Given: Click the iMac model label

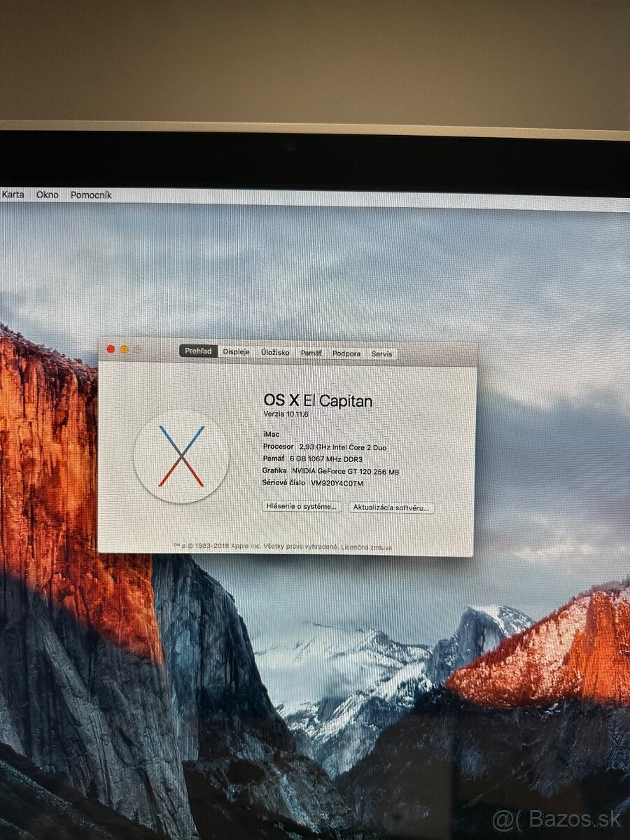Looking at the screenshot, I should 269,434.
